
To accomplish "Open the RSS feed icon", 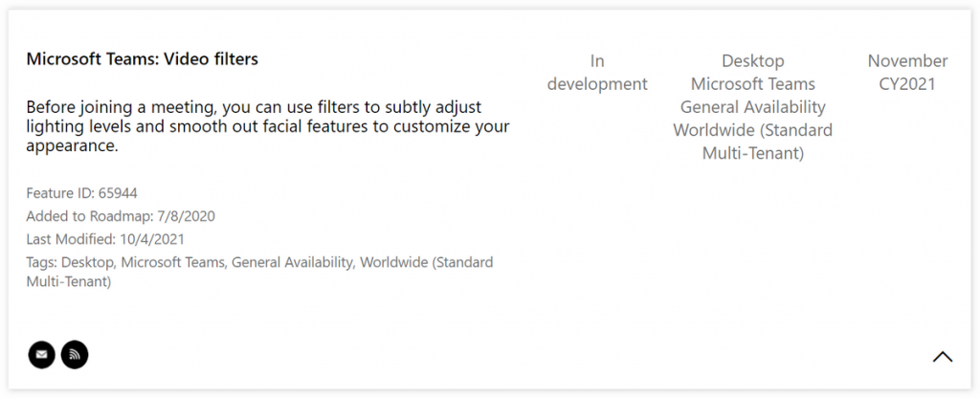I will pyautogui.click(x=75, y=355).
